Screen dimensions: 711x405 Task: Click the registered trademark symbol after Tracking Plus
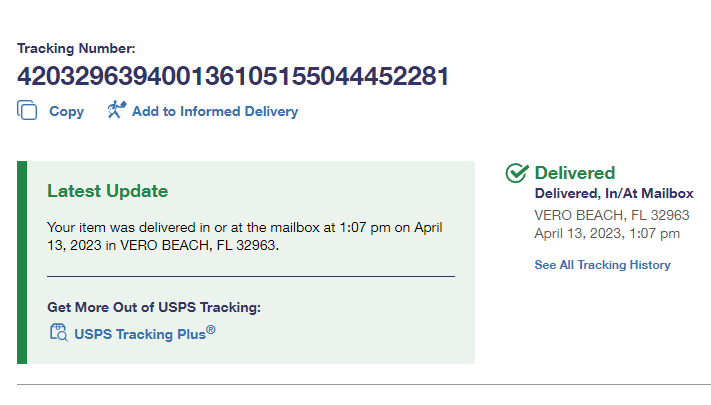tap(211, 329)
